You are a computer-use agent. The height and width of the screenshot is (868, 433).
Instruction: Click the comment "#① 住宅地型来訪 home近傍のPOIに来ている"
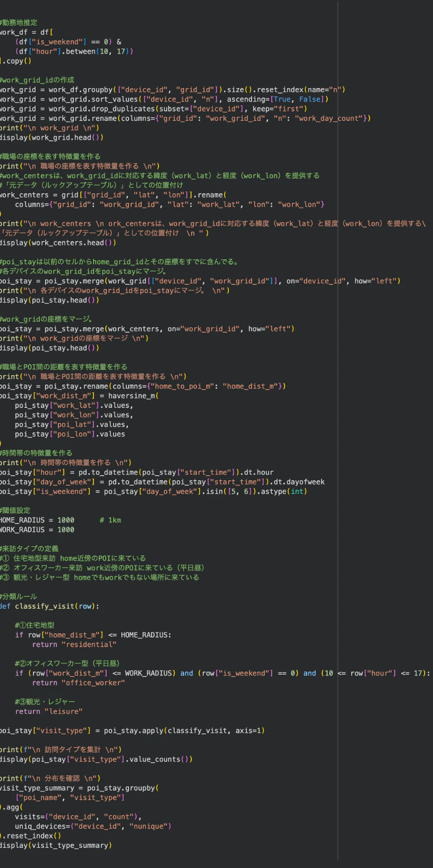pyautogui.click(x=73, y=558)
